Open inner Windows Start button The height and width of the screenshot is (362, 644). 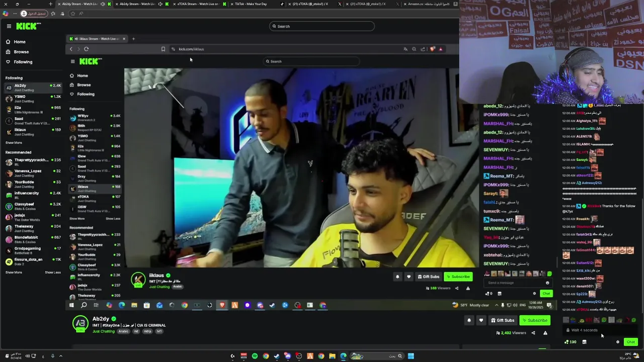click(71, 305)
